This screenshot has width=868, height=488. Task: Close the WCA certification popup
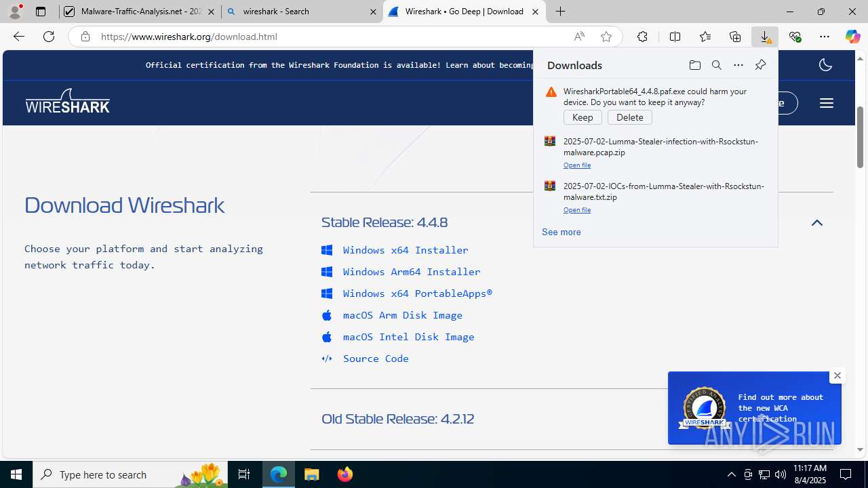pyautogui.click(x=837, y=375)
